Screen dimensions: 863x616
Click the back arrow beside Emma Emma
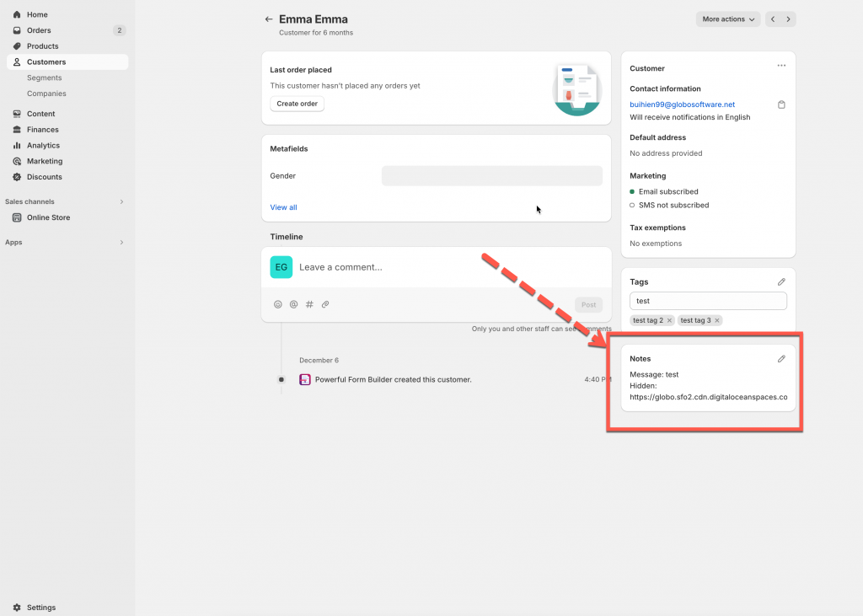pos(269,19)
